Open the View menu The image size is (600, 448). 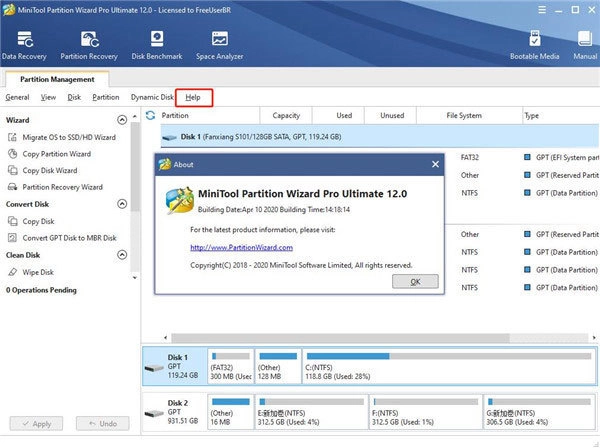point(48,98)
